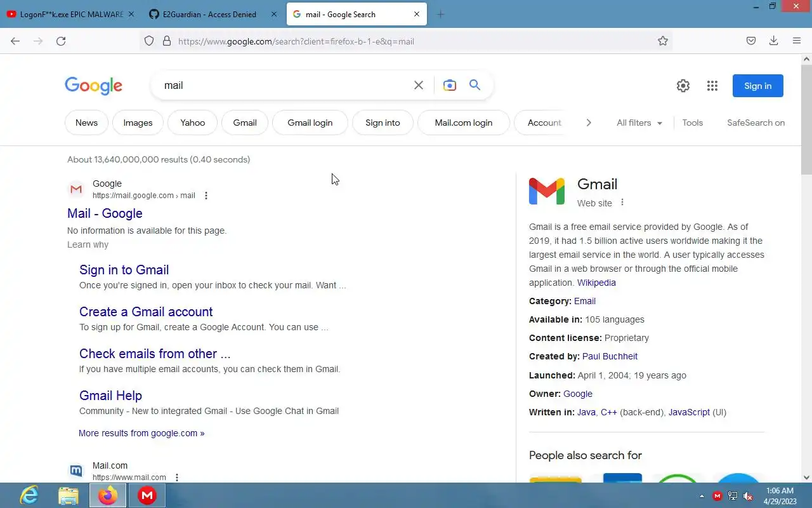Open Firefox downloads panel
The height and width of the screenshot is (508, 812).
click(x=774, y=41)
